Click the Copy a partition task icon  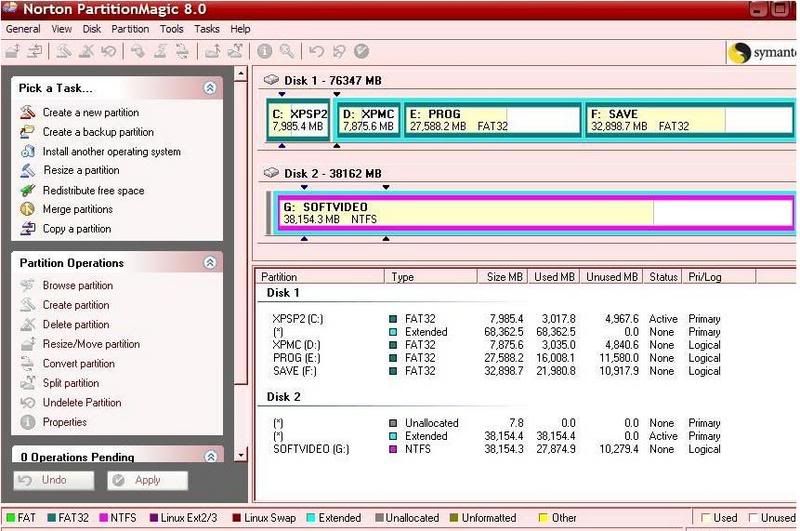coord(28,229)
